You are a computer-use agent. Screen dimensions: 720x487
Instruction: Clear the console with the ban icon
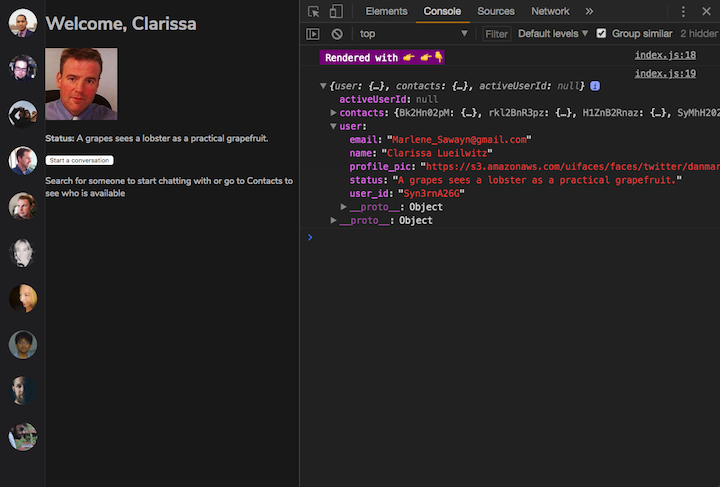337,33
